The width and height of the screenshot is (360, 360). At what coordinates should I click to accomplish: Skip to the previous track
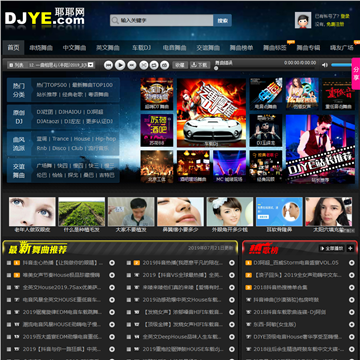[108, 65]
